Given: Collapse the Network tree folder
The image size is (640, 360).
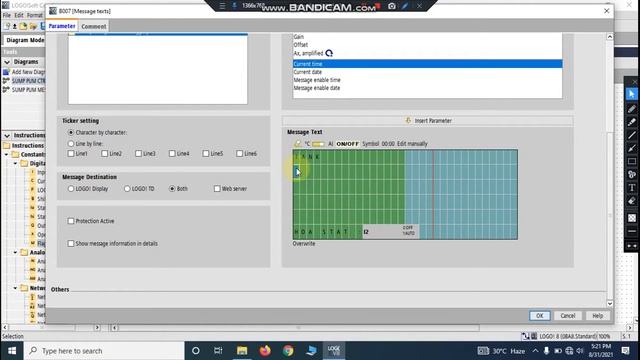Looking at the screenshot, I should pyautogui.click(x=16, y=288).
